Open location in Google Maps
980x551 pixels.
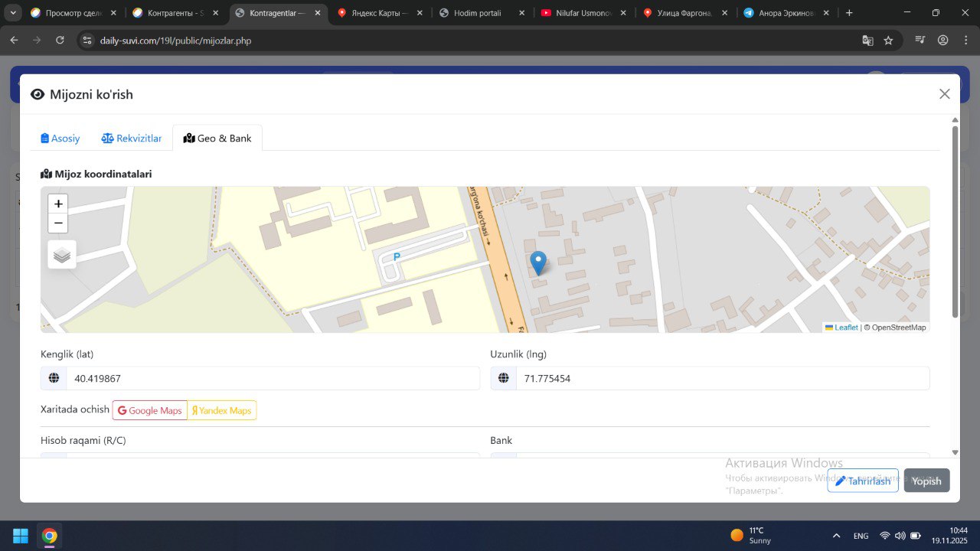click(150, 410)
